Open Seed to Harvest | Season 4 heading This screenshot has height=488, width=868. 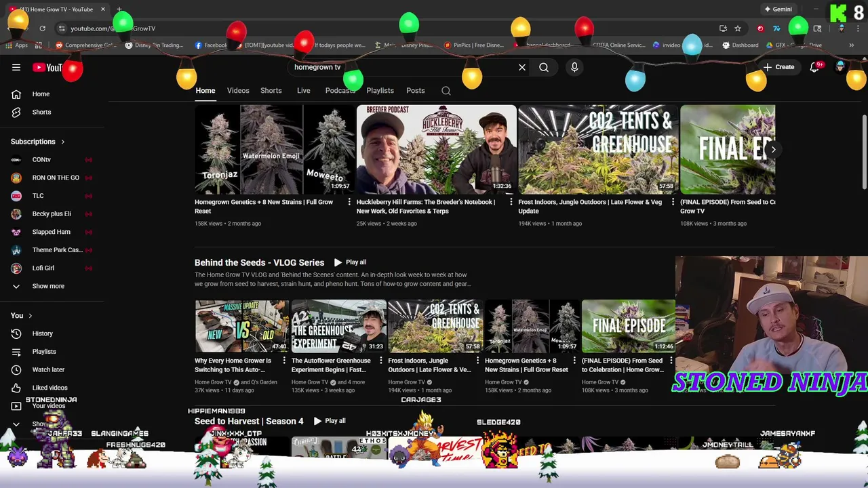point(249,421)
